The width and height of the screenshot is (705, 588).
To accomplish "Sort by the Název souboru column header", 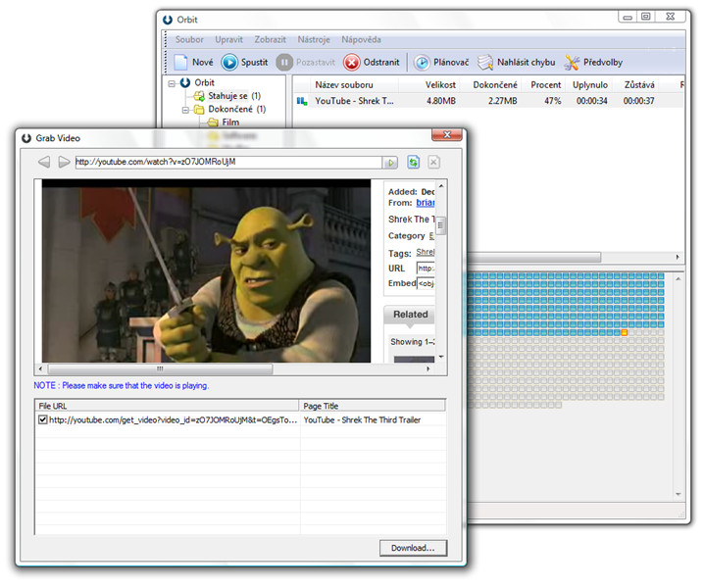I will point(354,85).
